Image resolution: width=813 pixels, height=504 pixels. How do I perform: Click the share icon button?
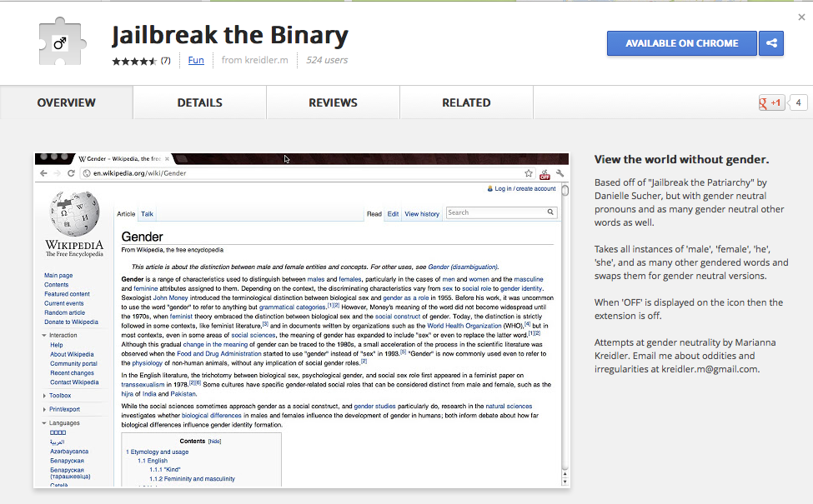pyautogui.click(x=771, y=43)
